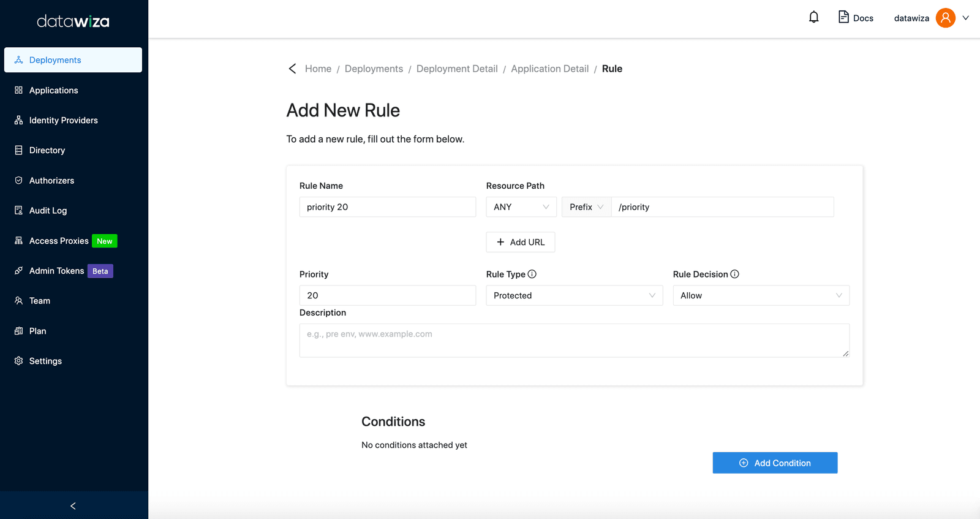Image resolution: width=980 pixels, height=519 pixels.
Task: Click plus-circle icon in Add Condition
Action: [744, 463]
